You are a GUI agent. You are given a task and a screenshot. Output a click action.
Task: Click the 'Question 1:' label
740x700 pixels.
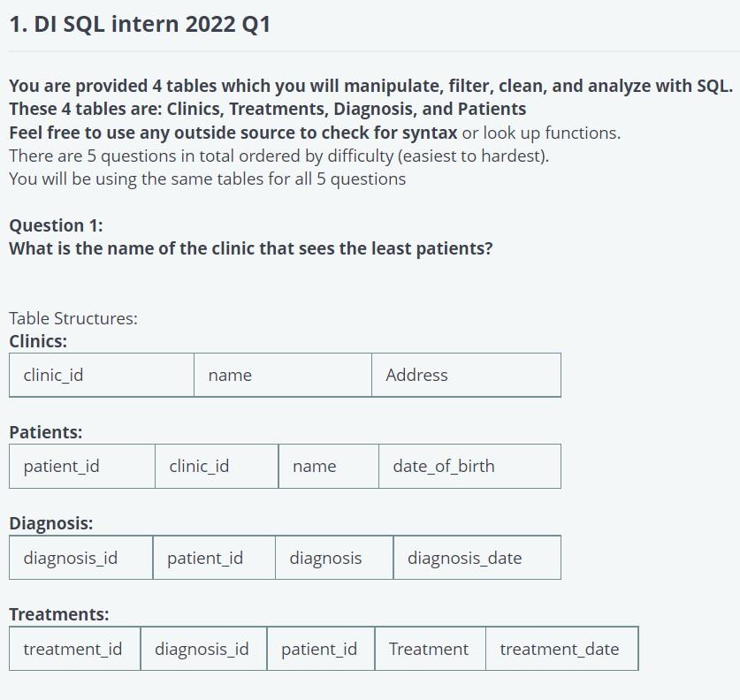(57, 225)
